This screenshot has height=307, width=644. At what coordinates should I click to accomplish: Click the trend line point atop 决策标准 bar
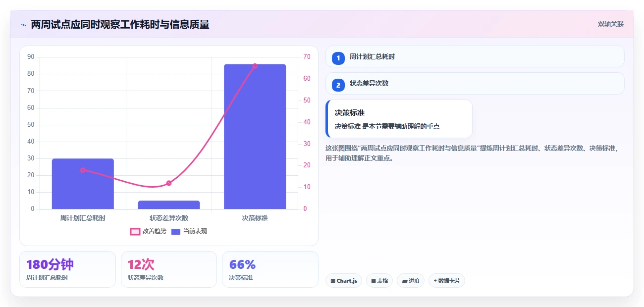[255, 66]
